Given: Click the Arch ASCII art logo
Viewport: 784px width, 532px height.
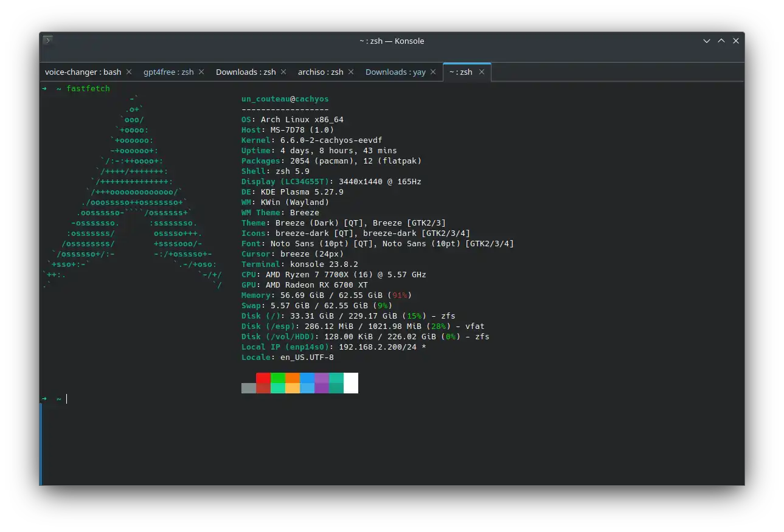Looking at the screenshot, I should [132, 192].
